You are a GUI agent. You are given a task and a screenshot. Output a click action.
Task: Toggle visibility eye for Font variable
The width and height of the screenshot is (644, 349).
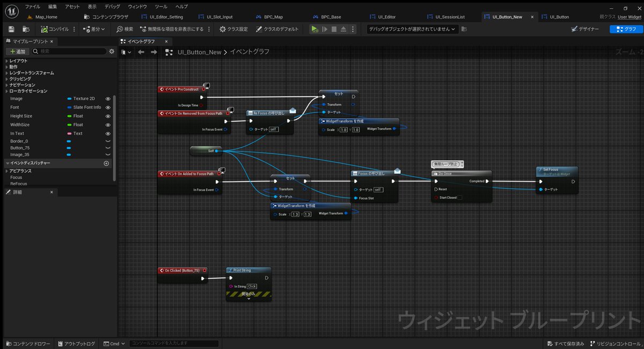click(x=108, y=107)
